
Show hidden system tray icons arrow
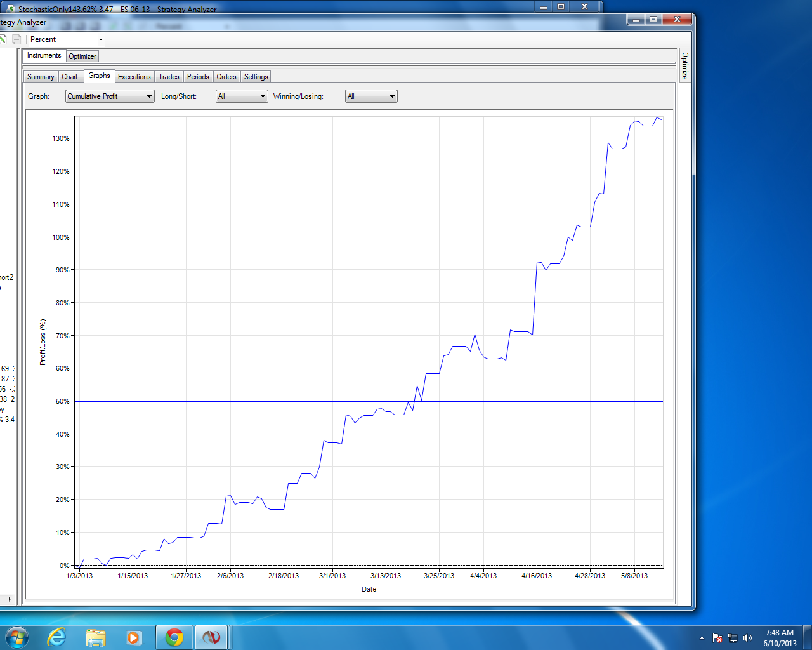[x=702, y=638]
